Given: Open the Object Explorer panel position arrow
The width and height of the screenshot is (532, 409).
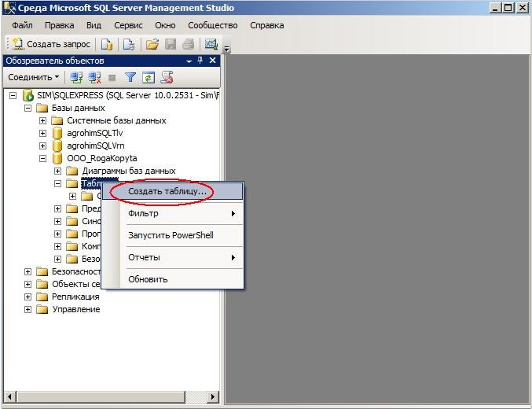Looking at the screenshot, I should pyautogui.click(x=189, y=61).
